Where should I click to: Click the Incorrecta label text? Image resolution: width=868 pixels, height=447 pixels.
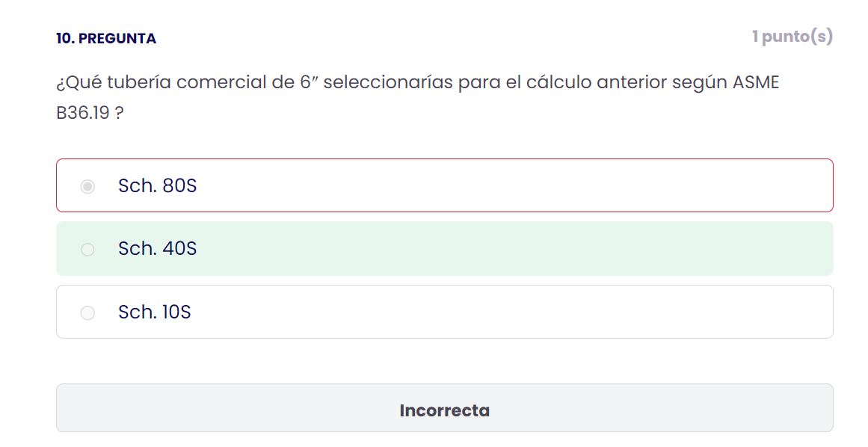445,410
